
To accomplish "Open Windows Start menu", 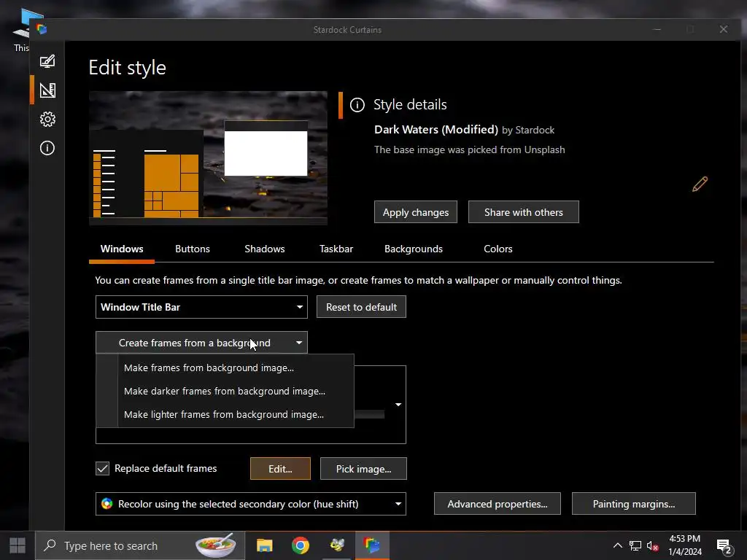I will [18, 545].
